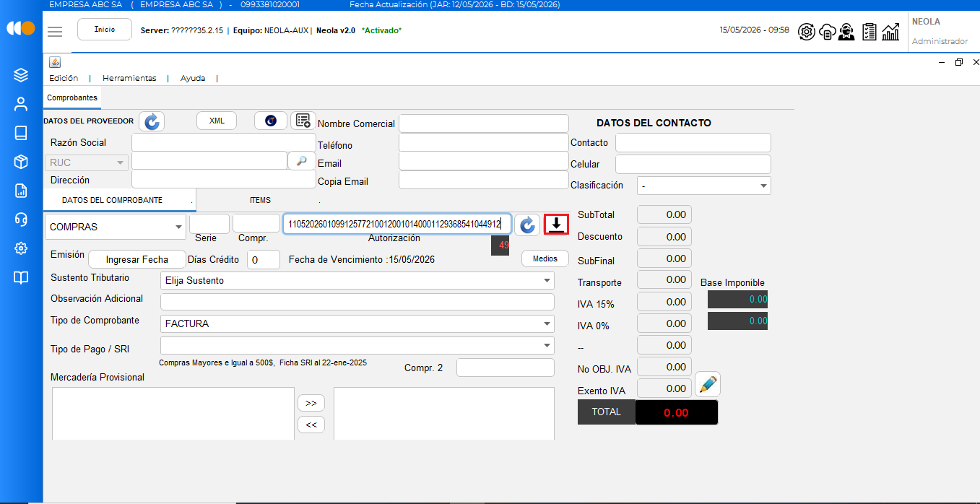Click the pencil edit icon near Exento IVA

click(x=708, y=384)
